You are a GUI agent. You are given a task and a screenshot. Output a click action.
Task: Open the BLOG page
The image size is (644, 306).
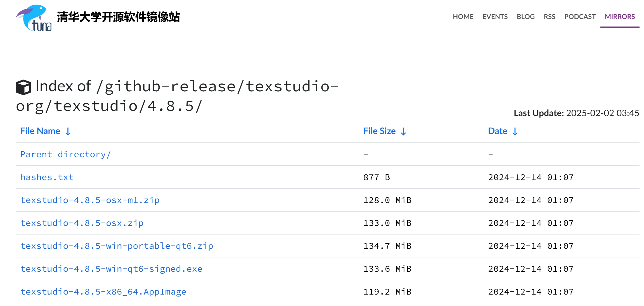[x=526, y=17]
